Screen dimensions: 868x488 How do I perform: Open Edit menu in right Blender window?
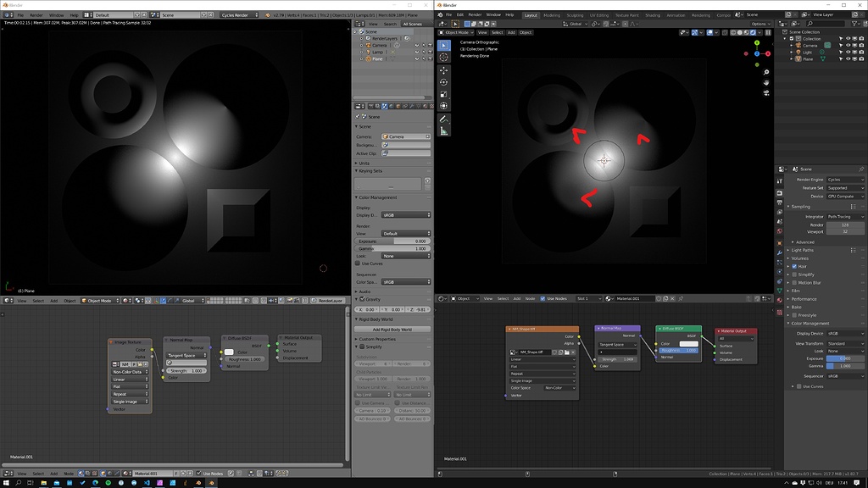point(460,15)
